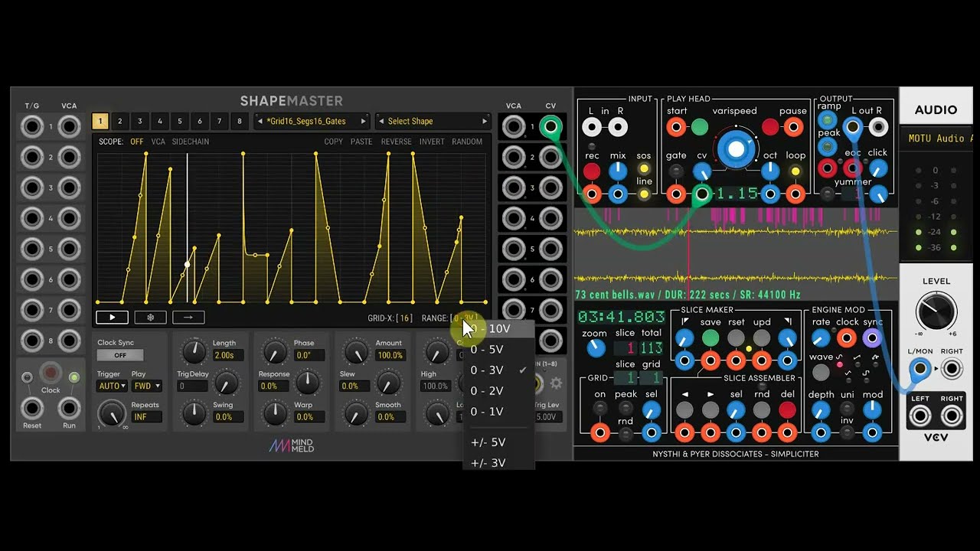Click the arrow play-mode button beside freeze
The height and width of the screenshot is (551, 980).
[188, 317]
